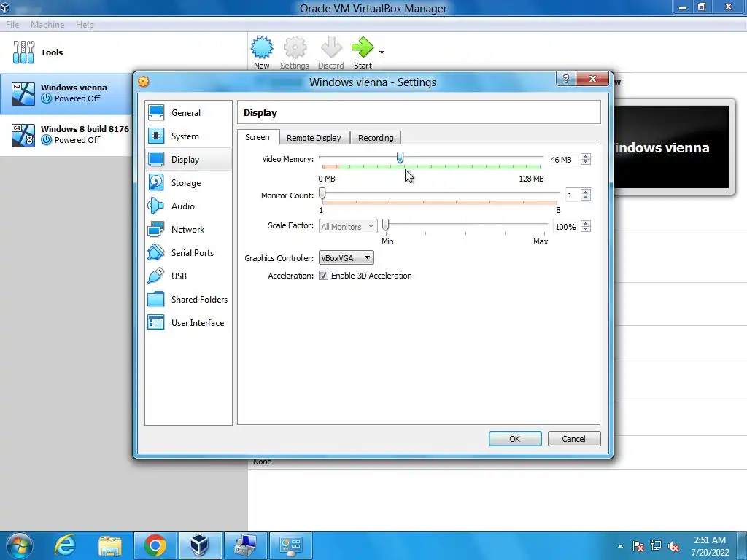
Task: Decrease Video Memory with spinner down arrow
Action: (586, 162)
